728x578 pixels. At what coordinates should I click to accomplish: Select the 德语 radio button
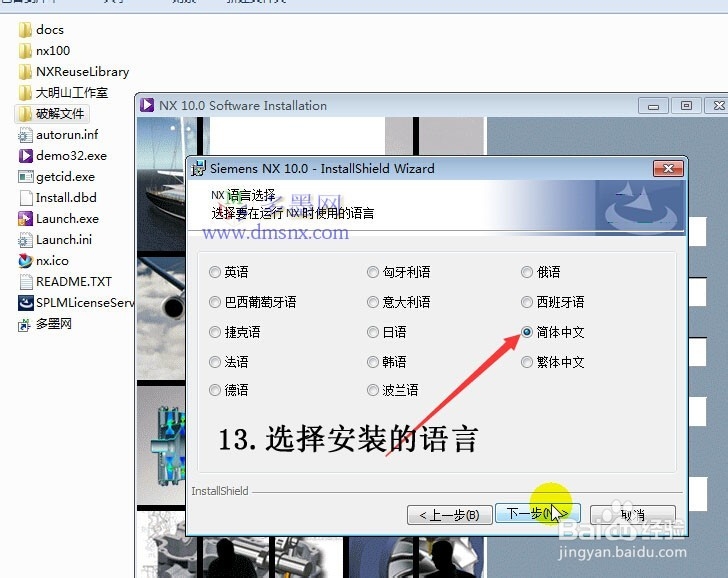point(214,390)
